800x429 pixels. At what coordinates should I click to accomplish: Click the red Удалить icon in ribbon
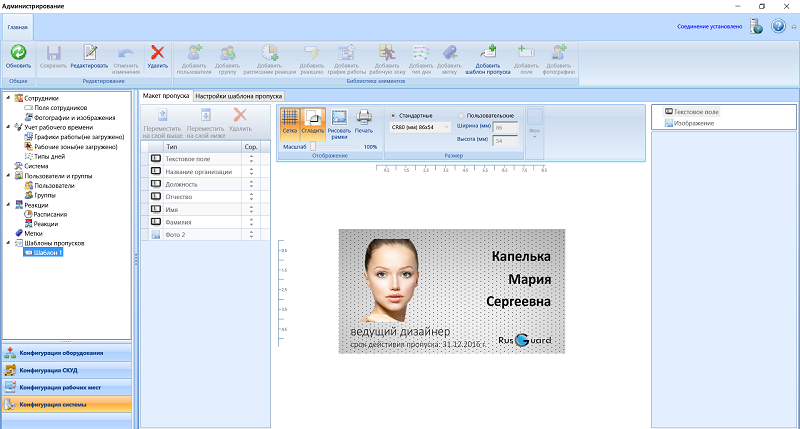157,52
